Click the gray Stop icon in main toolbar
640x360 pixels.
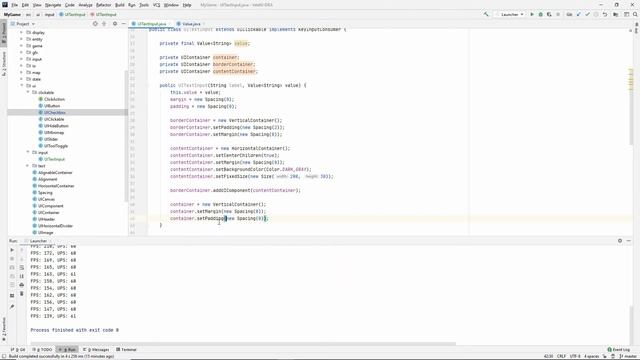[x=558, y=14]
